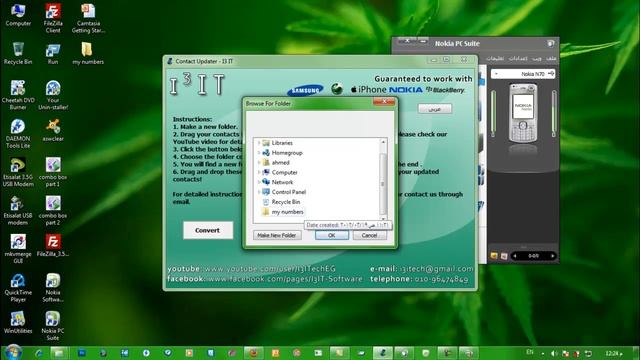
Task: Open the Your Uninstaller desktop icon
Action: point(53,95)
